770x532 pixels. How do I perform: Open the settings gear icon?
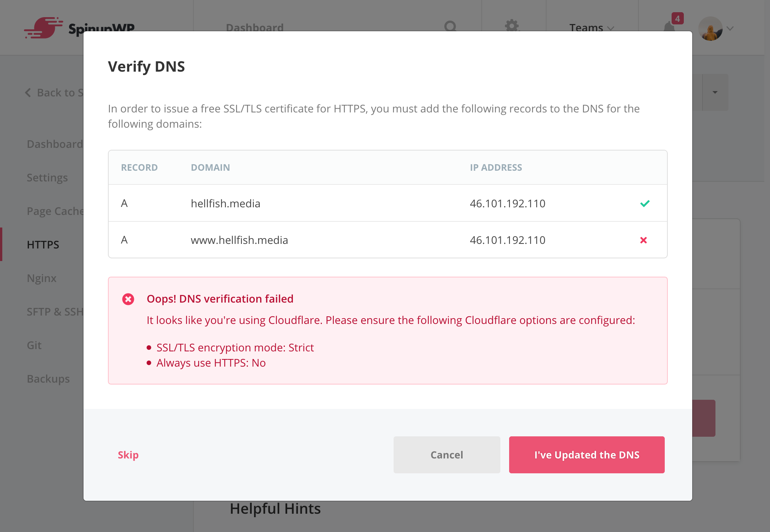pyautogui.click(x=512, y=26)
